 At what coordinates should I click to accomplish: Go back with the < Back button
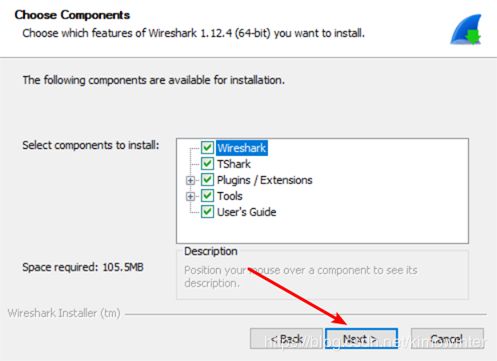[286, 339]
